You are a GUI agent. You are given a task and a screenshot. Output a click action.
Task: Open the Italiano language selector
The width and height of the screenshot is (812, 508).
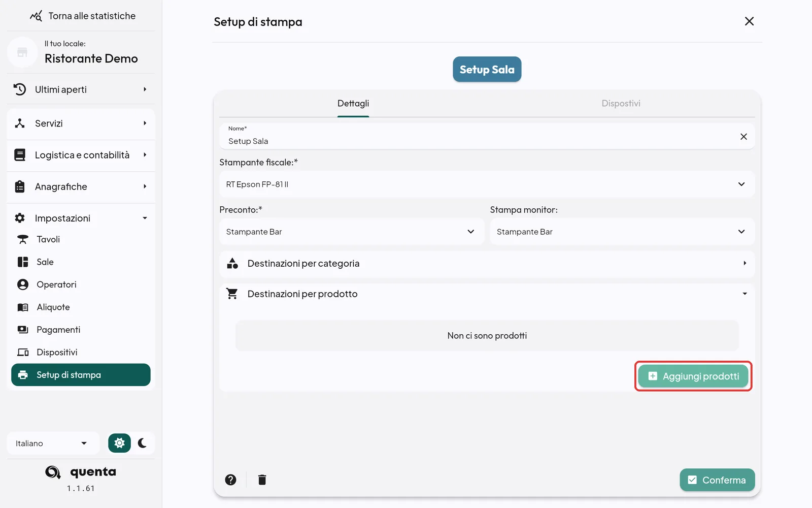click(x=51, y=443)
